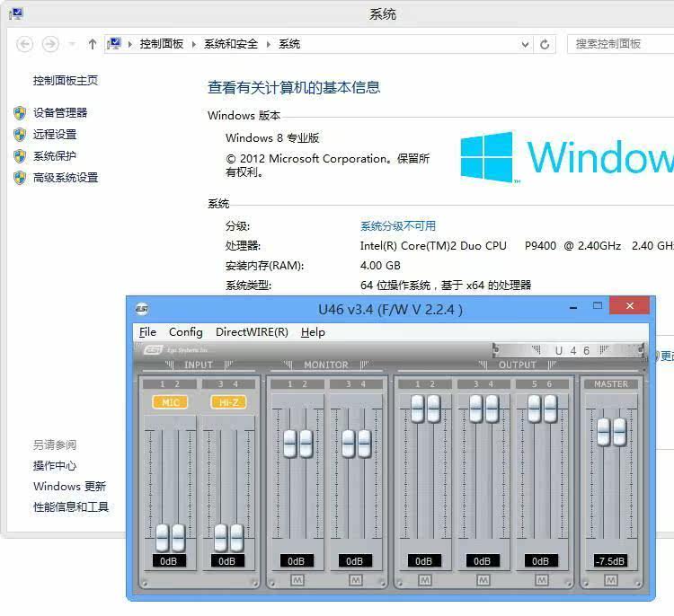Click 系统分级不可用 rating link
Viewport: 674px width, 616px height.
[x=398, y=226]
